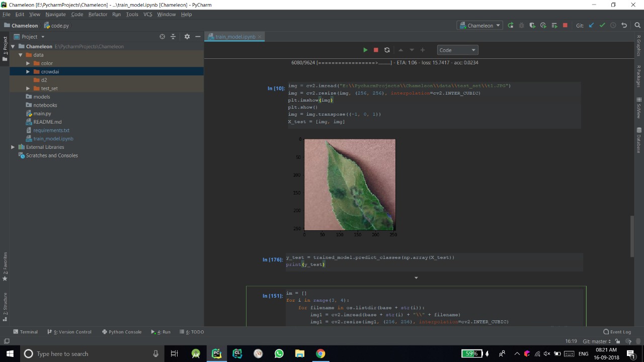The image size is (644, 362).
Task: Switch to the train_model.ipynb tab
Action: pyautogui.click(x=234, y=37)
